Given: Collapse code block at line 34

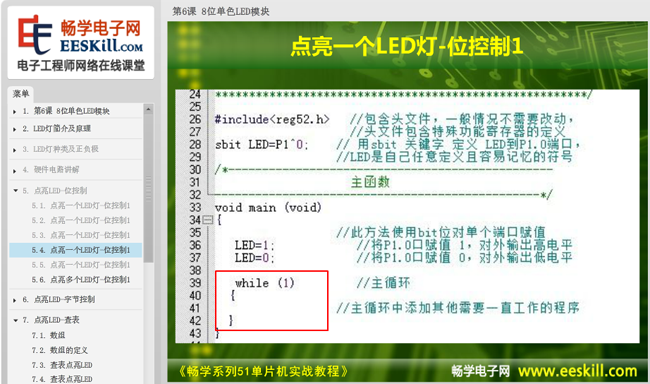Looking at the screenshot, I should click(208, 219).
